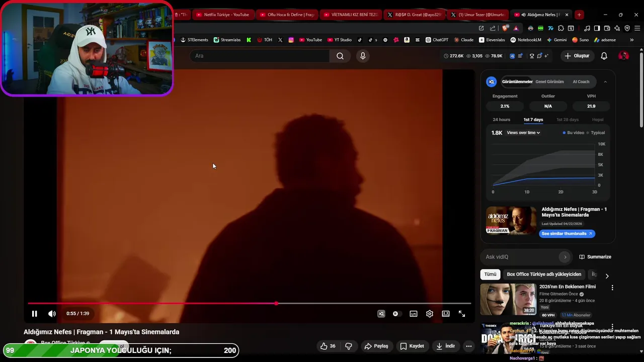The width and height of the screenshot is (644, 362).
Task: Click the Aldığımız Nefes Fragman thumbnail in vidIQ
Action: pyautogui.click(x=511, y=220)
